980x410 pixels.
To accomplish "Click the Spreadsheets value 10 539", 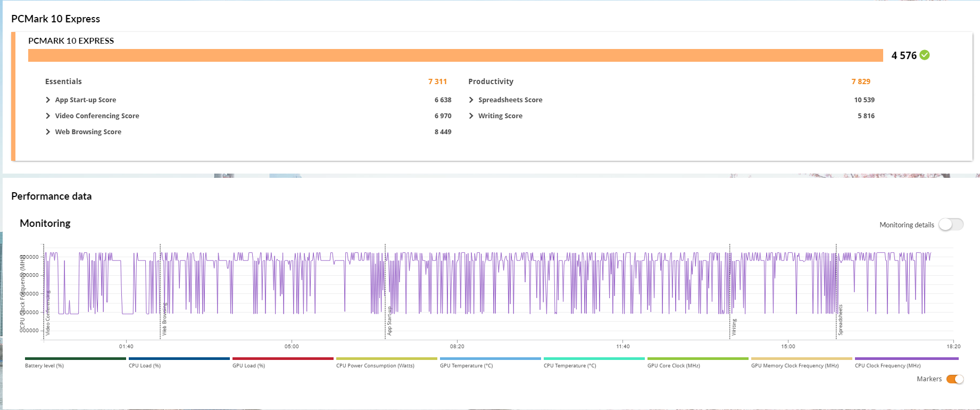I will tap(864, 100).
